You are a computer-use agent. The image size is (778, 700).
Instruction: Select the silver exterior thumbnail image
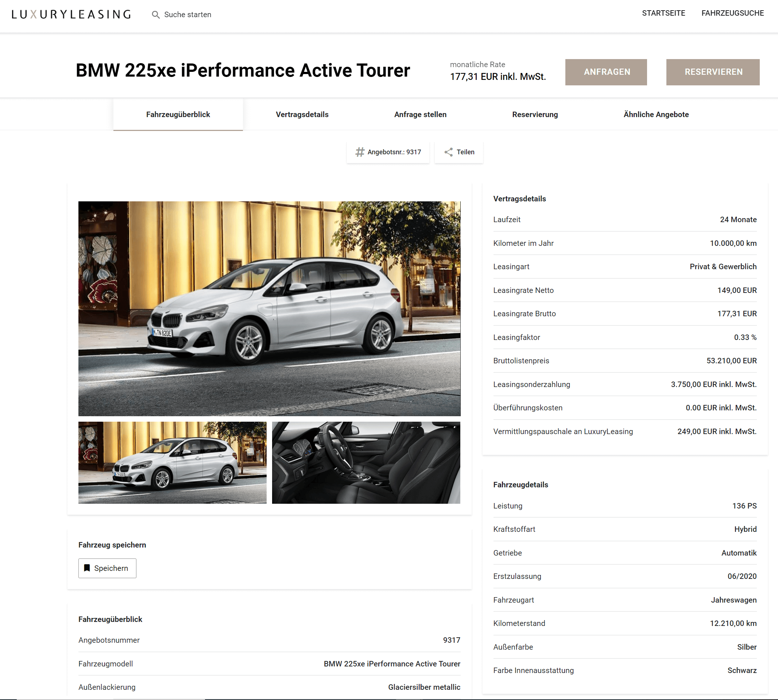(x=172, y=462)
